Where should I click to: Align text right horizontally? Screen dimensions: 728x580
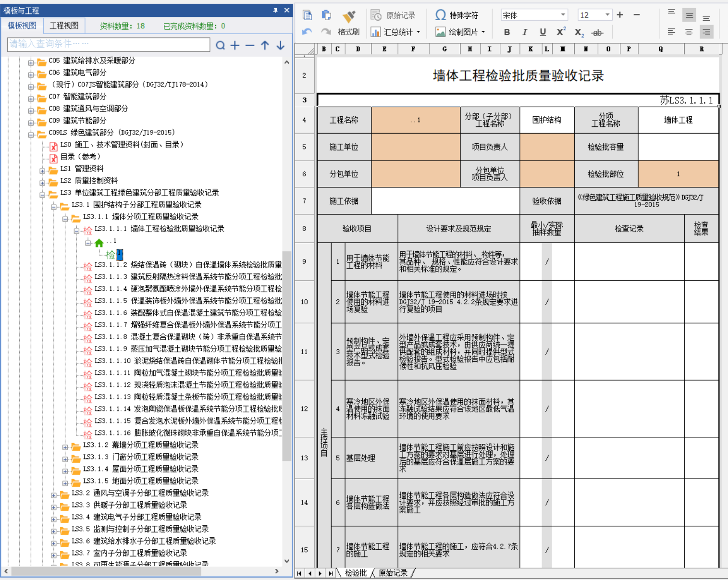click(706, 32)
